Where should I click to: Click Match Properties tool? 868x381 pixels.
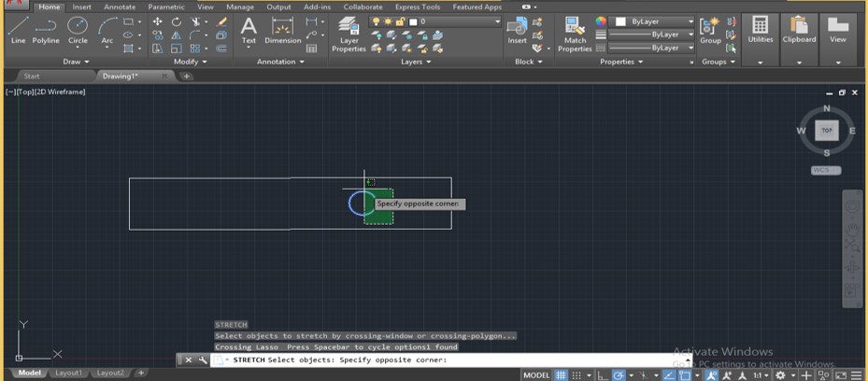coord(575,35)
